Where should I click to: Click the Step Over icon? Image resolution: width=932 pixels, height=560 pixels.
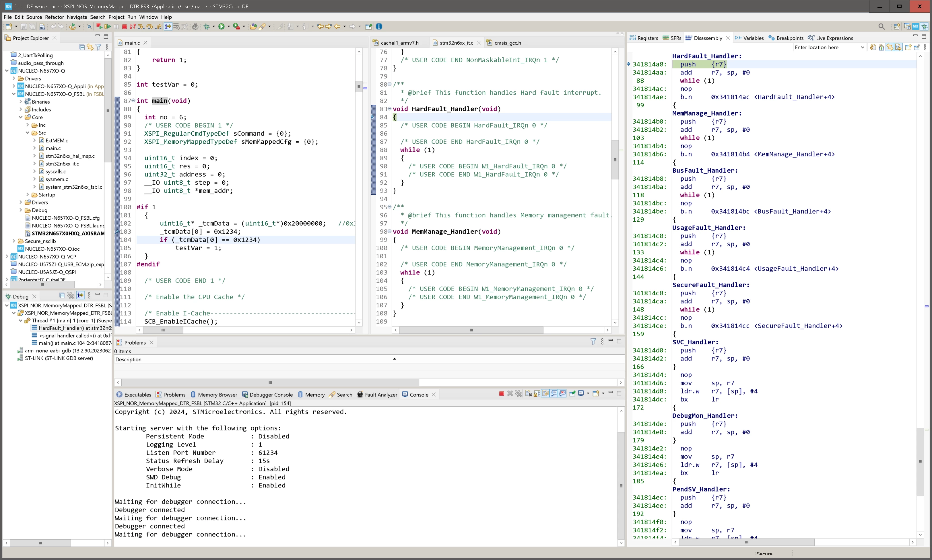pos(150,26)
